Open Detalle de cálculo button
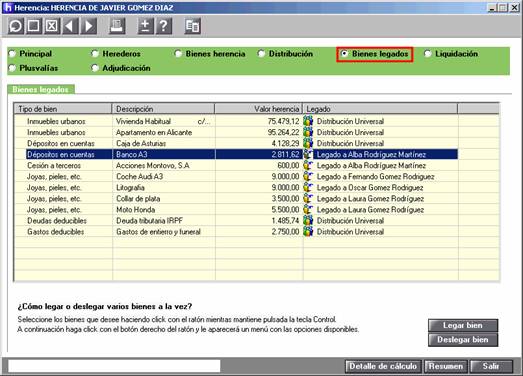 coord(383,366)
